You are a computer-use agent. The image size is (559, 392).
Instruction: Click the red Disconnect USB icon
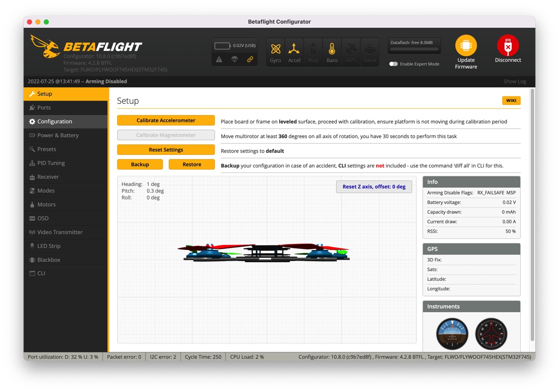tap(508, 45)
